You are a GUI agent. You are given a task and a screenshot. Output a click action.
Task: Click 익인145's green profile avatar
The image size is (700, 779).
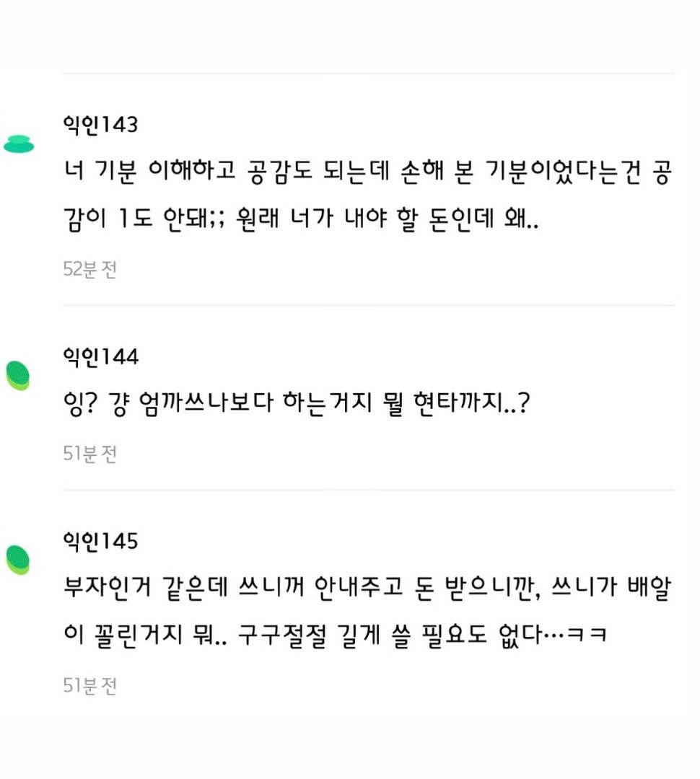(x=18, y=560)
